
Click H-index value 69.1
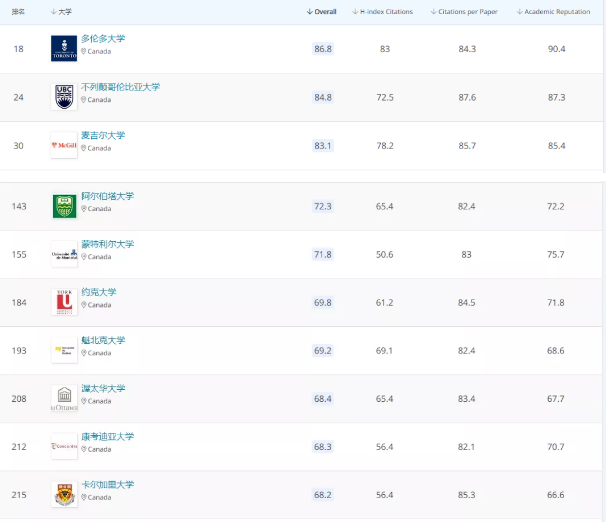(x=384, y=350)
